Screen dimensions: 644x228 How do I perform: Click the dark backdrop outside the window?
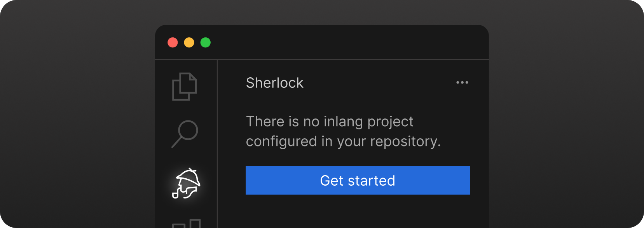(78, 117)
